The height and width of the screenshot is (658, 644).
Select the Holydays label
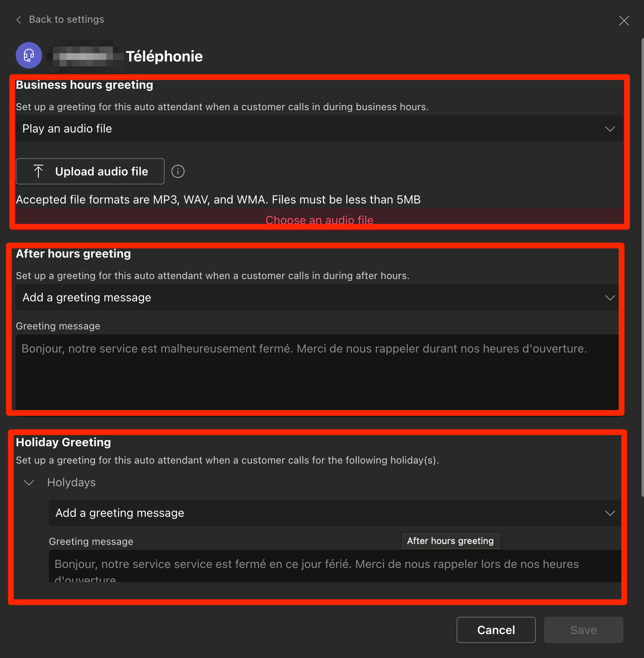(71, 483)
